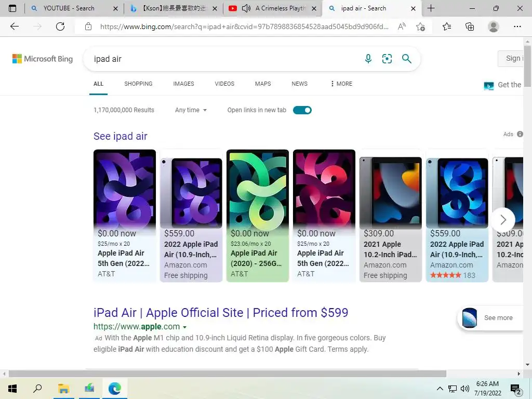This screenshot has width=532, height=399.
Task: Open taskbar search magnifier
Action: click(37, 388)
